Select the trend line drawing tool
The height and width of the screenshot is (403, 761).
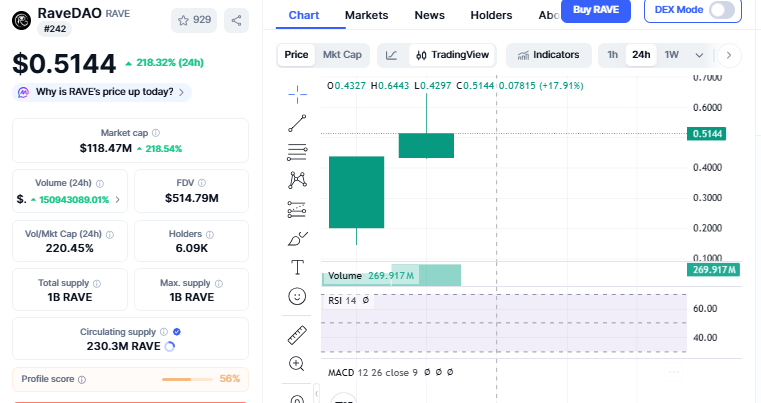pyautogui.click(x=297, y=123)
